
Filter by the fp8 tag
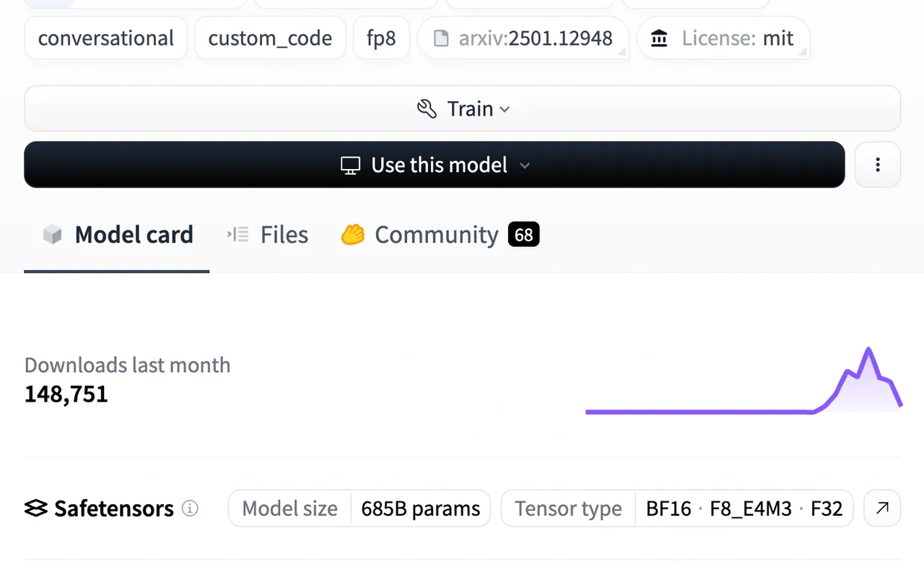pos(381,38)
